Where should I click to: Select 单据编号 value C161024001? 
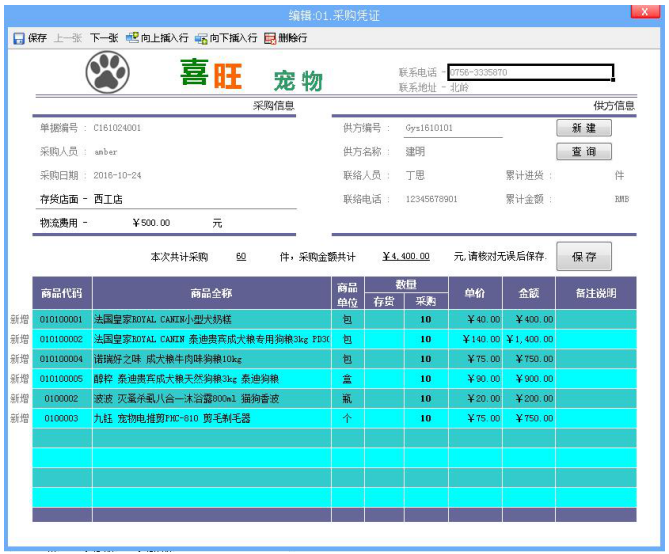point(117,128)
